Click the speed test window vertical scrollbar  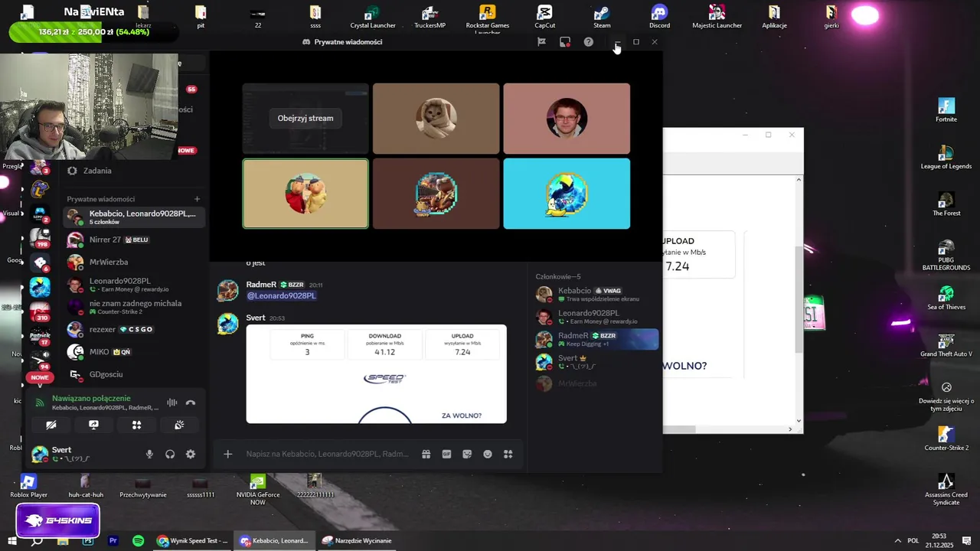point(799,298)
